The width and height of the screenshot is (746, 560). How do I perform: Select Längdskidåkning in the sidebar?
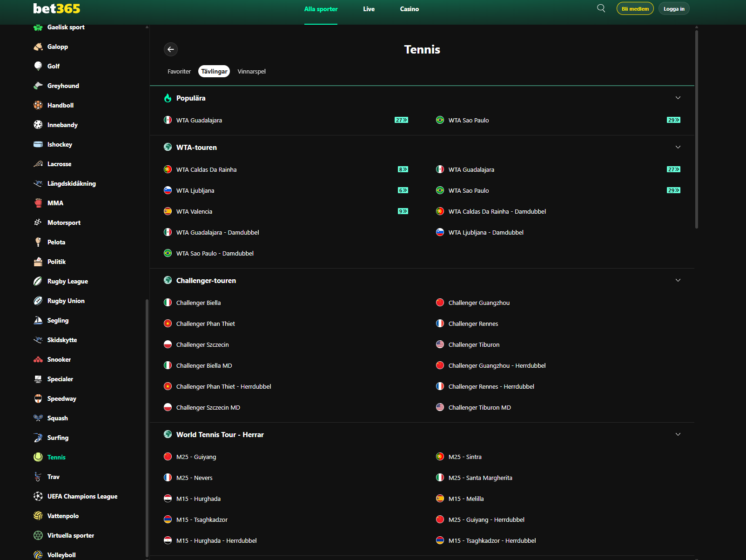[72, 183]
